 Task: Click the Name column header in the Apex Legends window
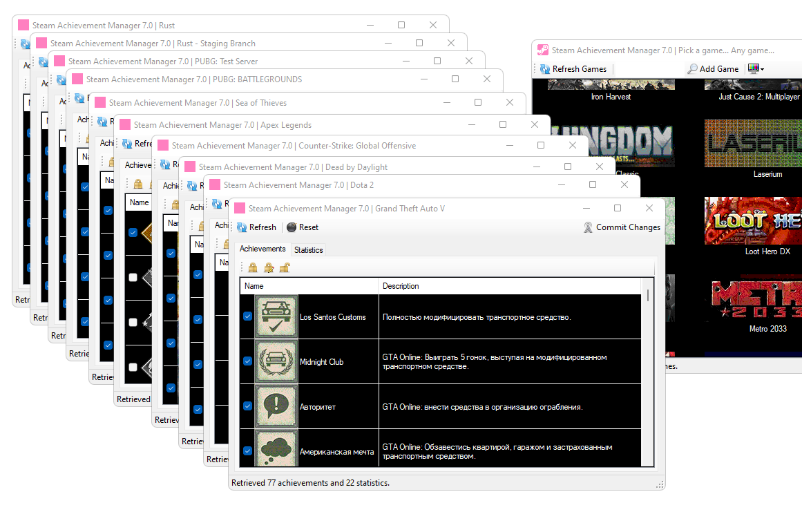139,202
